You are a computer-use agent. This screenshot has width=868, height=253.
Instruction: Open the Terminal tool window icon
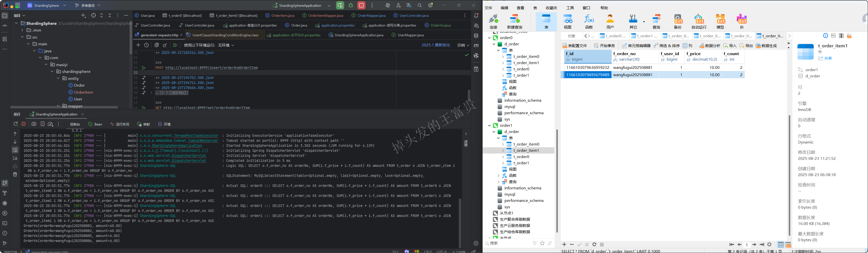click(x=5, y=223)
